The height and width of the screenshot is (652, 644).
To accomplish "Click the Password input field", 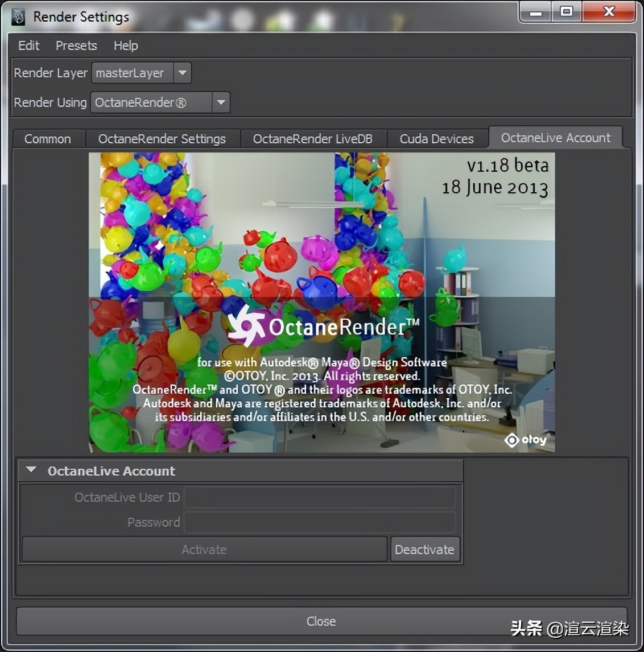I will tap(320, 522).
